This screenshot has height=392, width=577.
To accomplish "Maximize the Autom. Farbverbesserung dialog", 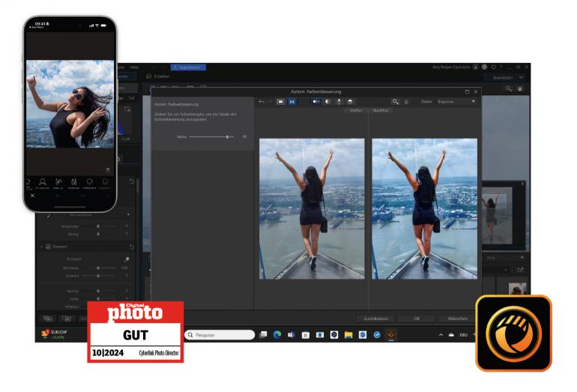I will [467, 91].
